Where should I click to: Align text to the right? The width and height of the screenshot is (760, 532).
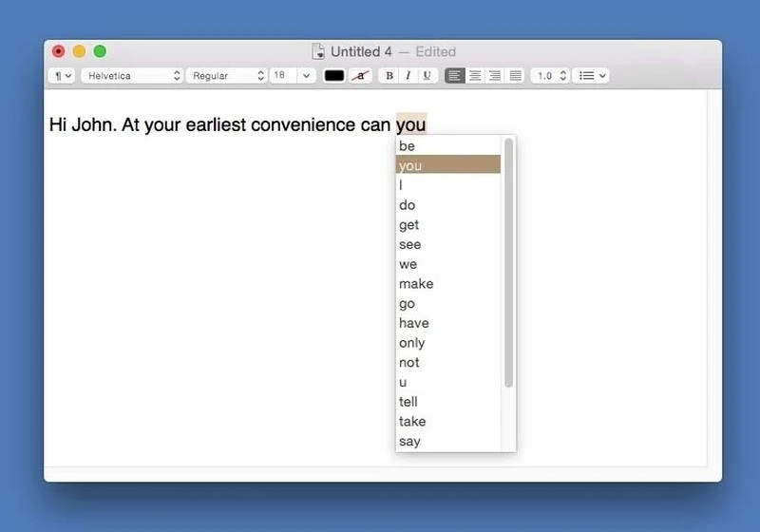[495, 76]
